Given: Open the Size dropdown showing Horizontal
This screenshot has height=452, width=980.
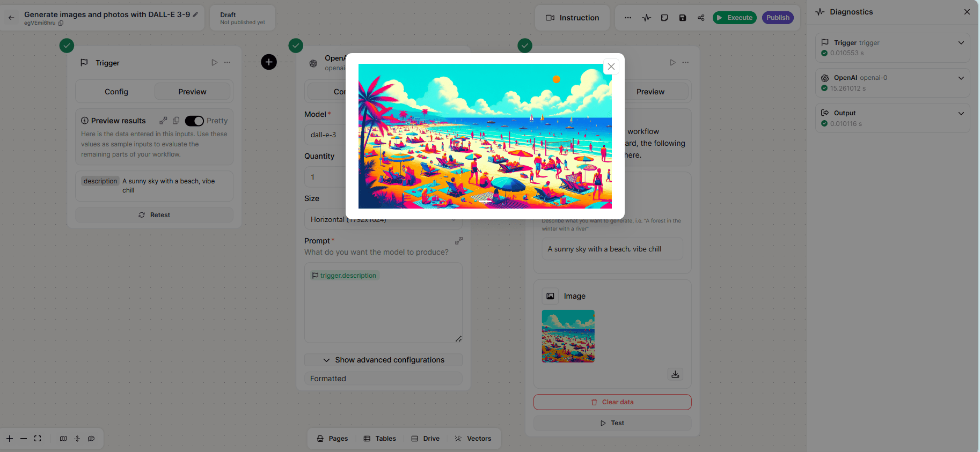Looking at the screenshot, I should coord(383,220).
